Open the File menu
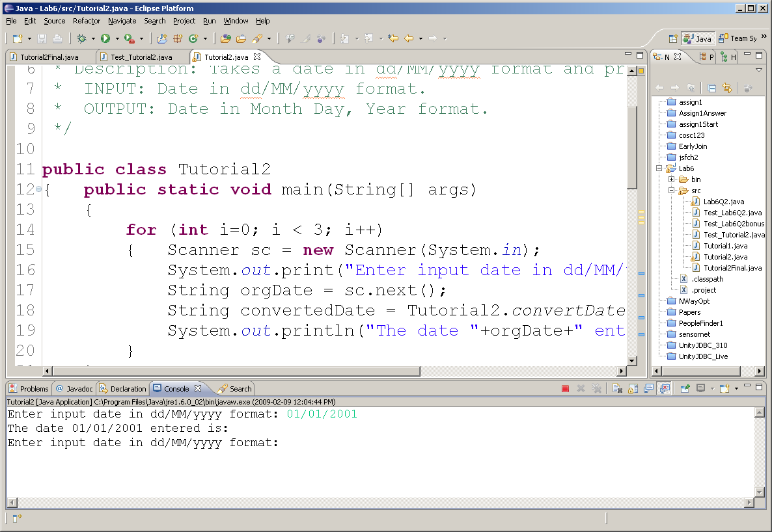 tap(11, 21)
